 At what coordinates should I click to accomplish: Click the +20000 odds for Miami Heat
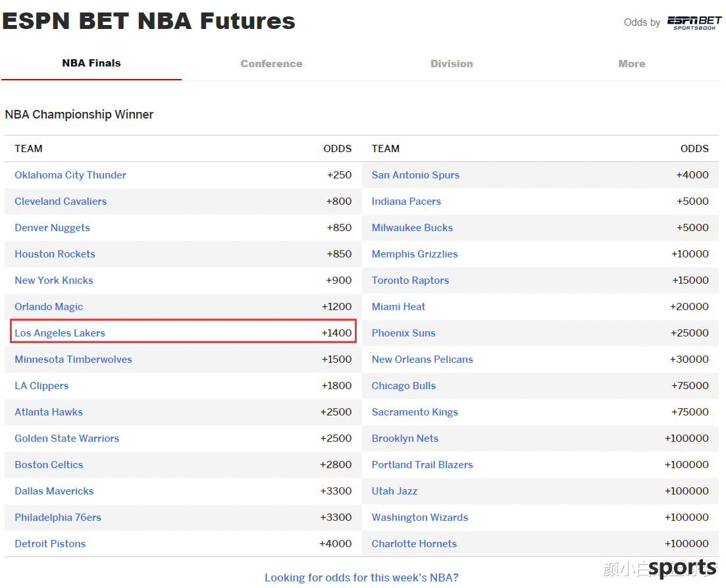689,307
